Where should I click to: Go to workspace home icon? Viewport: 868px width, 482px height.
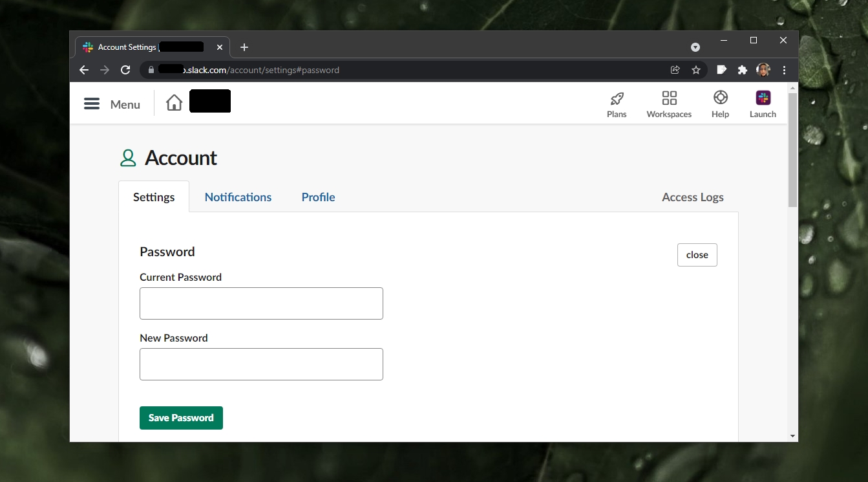coord(174,103)
